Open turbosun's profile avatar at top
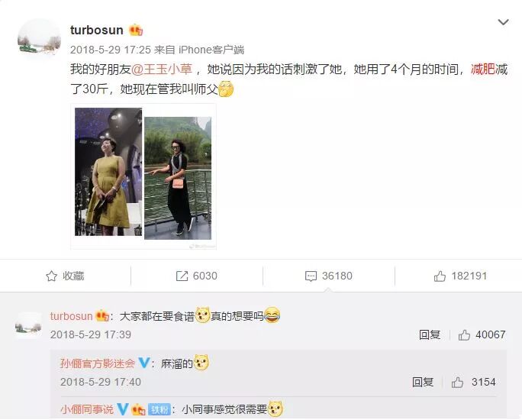 39,40
